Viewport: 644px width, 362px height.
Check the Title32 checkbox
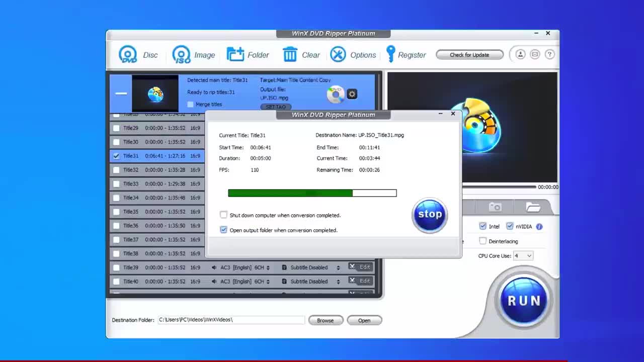(116, 170)
